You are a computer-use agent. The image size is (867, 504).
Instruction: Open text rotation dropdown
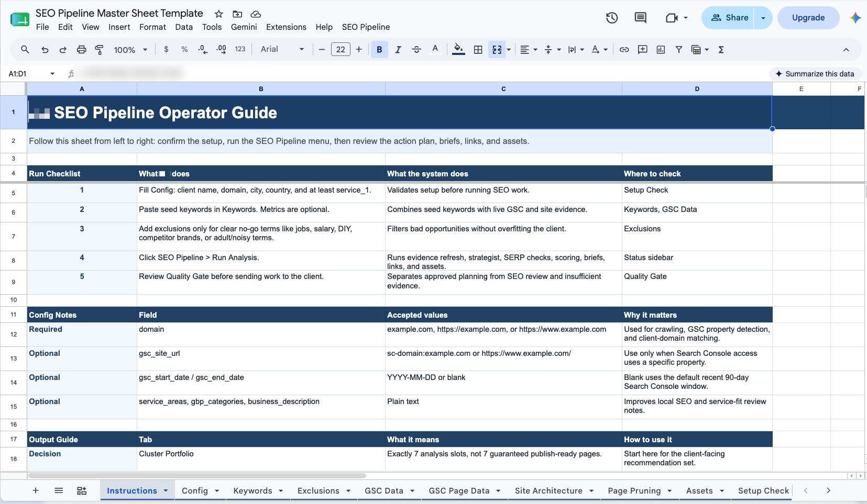[599, 50]
